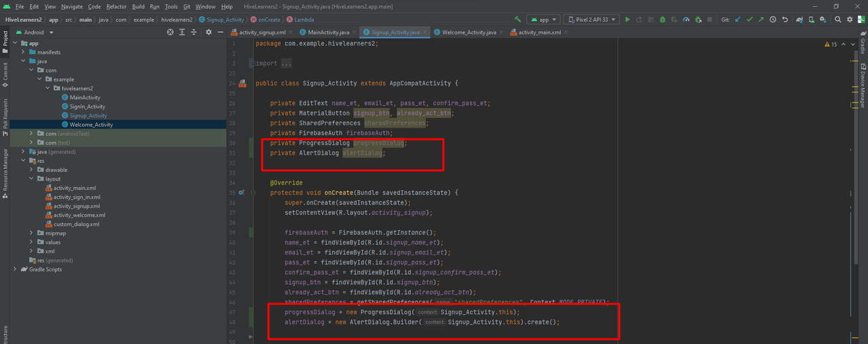Image resolution: width=868 pixels, height=344 pixels.
Task: Open the Android project view dropdown
Action: point(34,32)
